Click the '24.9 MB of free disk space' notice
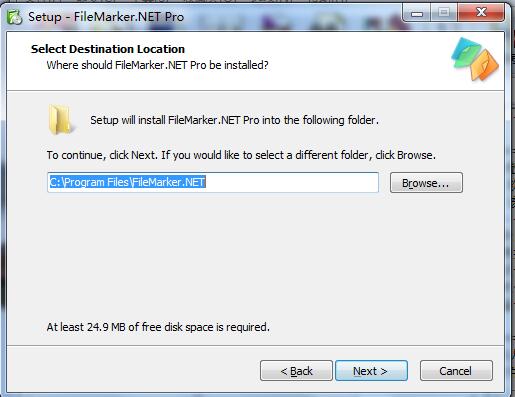The image size is (515, 397). click(x=158, y=327)
